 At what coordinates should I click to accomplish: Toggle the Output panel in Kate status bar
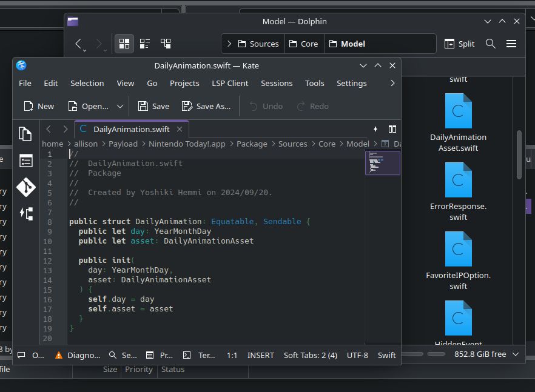31,356
